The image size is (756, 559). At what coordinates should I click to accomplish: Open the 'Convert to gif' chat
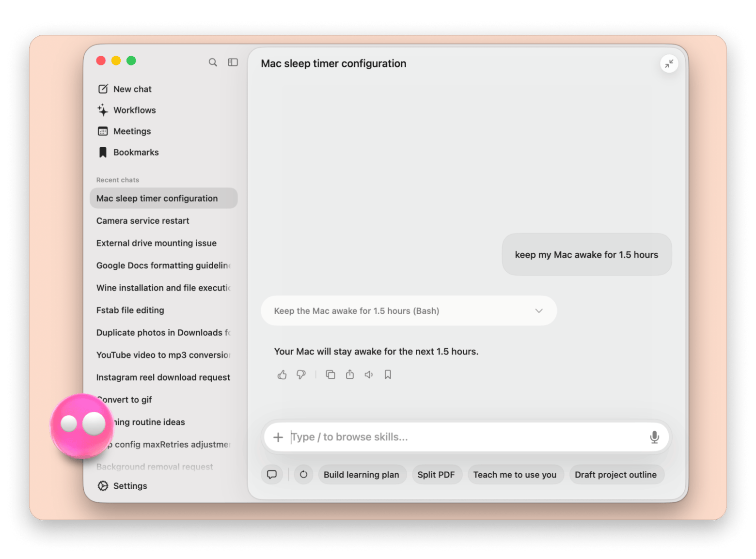point(164,400)
